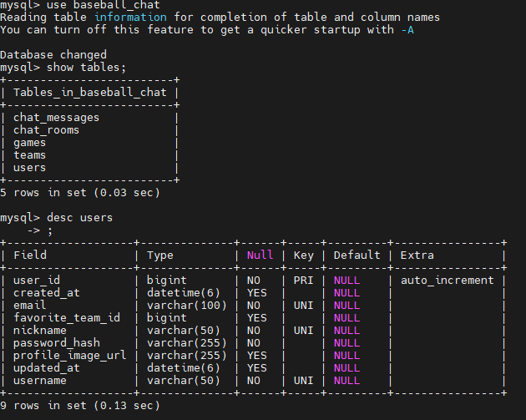Click the users table name in list
This screenshot has height=420, width=526.
point(29,168)
